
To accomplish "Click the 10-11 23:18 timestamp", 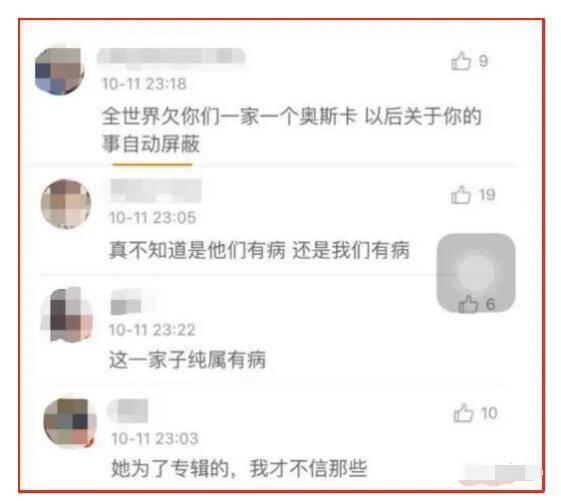I will pyautogui.click(x=144, y=84).
